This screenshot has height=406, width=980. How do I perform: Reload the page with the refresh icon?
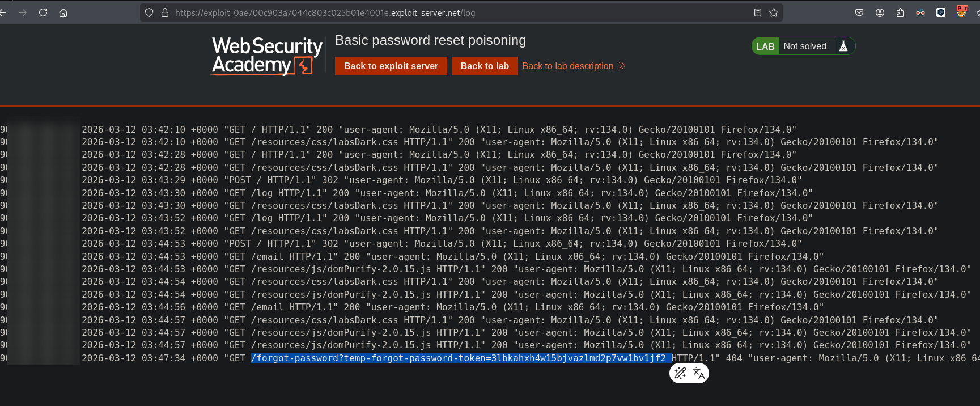43,12
